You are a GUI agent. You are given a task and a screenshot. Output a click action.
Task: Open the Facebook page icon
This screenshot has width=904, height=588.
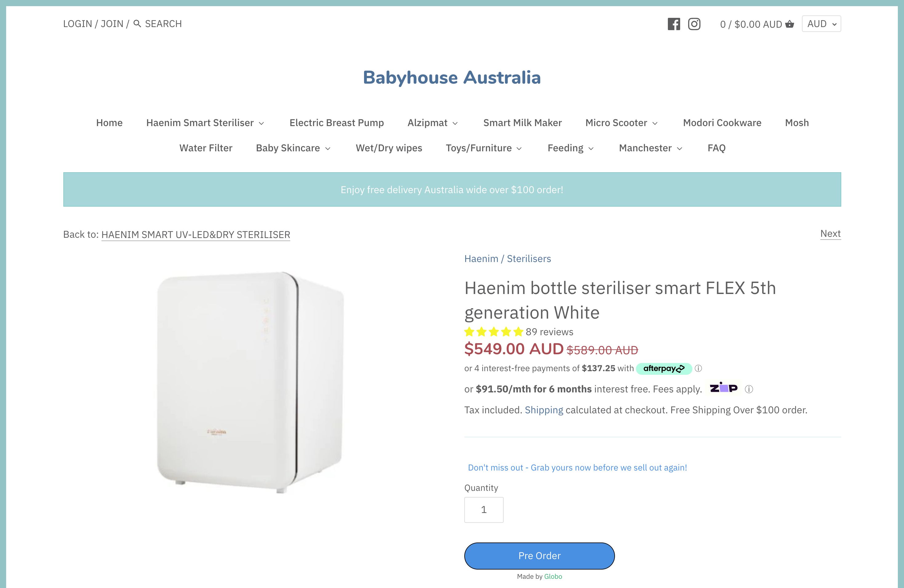(674, 24)
